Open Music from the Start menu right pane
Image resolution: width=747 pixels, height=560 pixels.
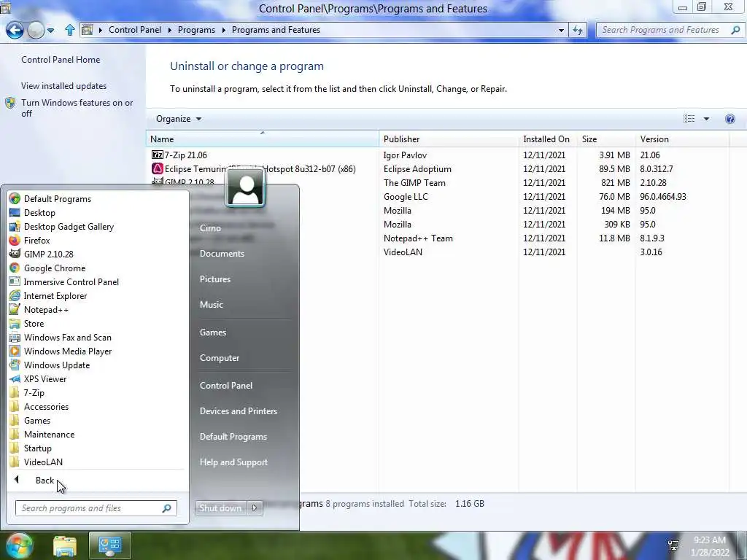coord(211,304)
